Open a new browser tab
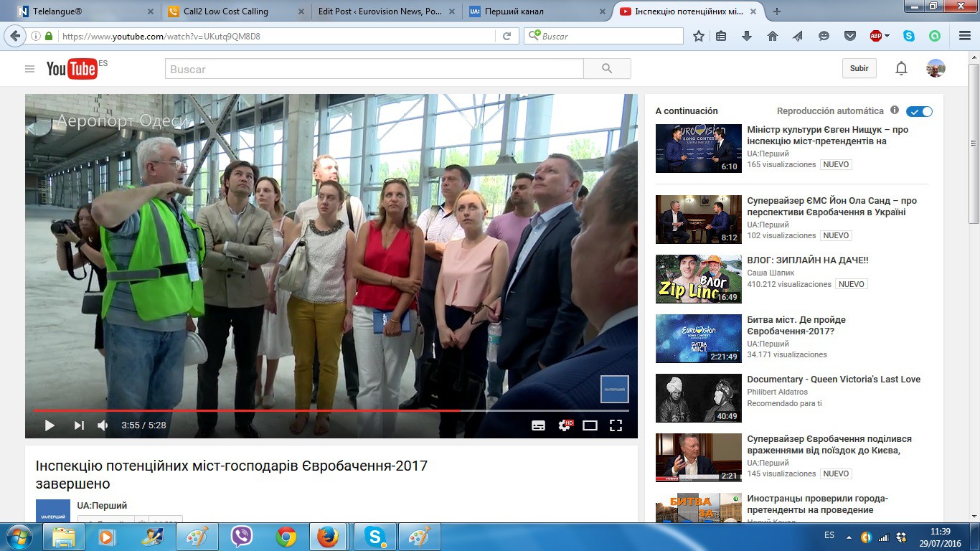This screenshot has width=980, height=551. pos(776,11)
